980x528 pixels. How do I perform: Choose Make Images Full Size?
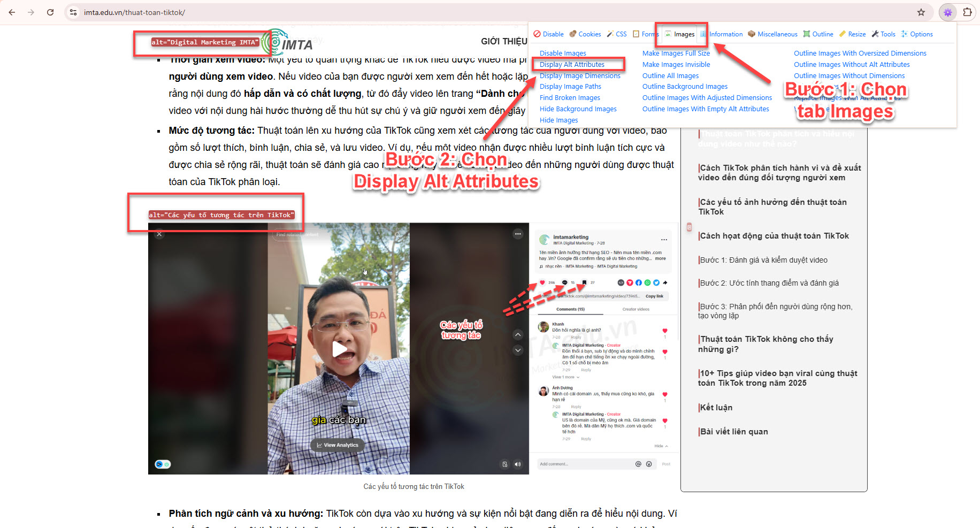click(676, 53)
